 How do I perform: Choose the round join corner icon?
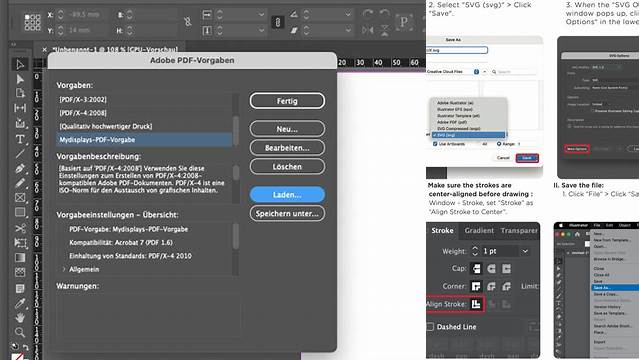491,286
